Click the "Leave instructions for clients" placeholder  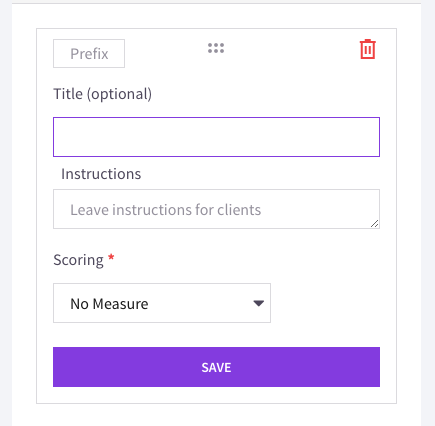tap(165, 210)
